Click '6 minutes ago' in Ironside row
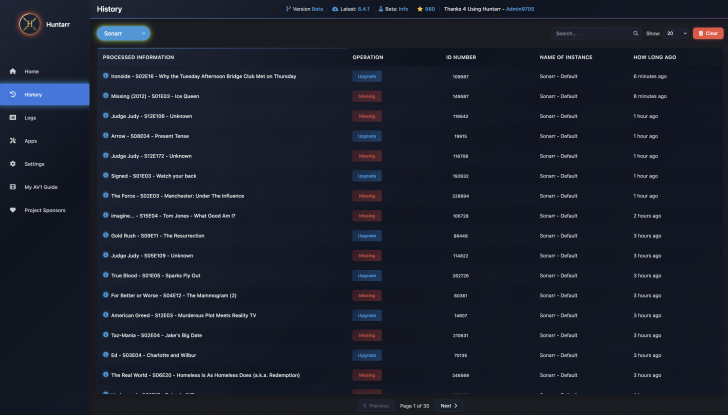 click(x=650, y=76)
